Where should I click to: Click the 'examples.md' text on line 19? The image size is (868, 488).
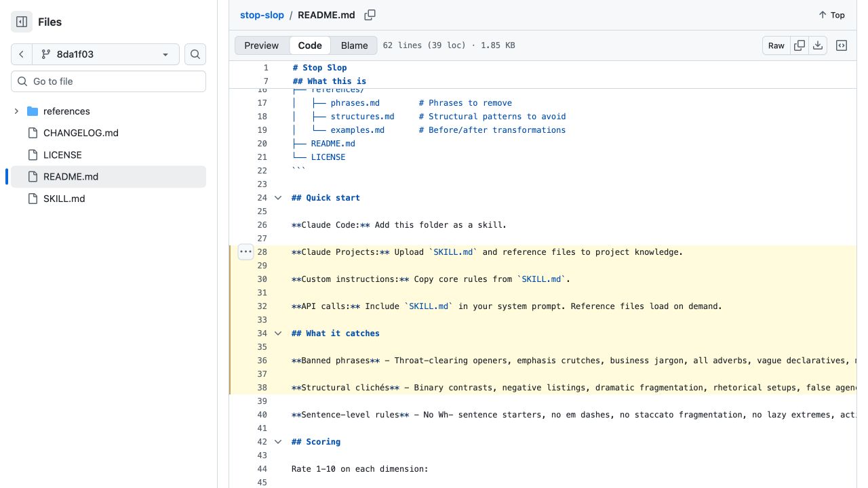(357, 130)
